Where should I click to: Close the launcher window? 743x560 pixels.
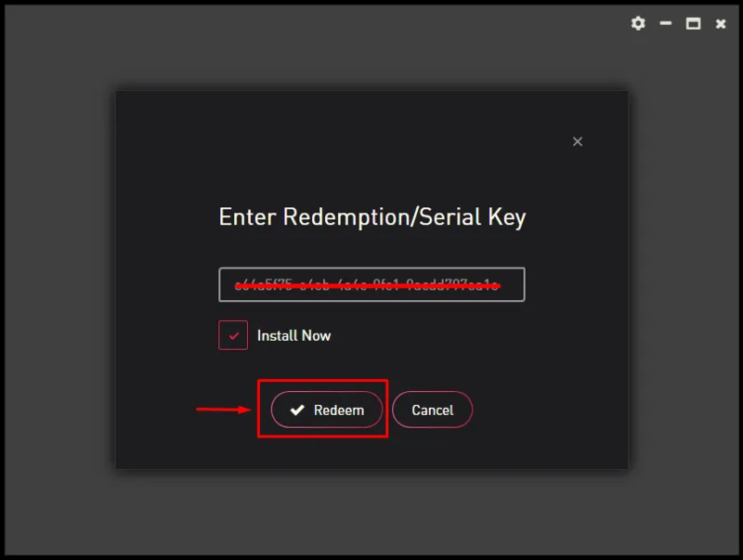tap(721, 24)
